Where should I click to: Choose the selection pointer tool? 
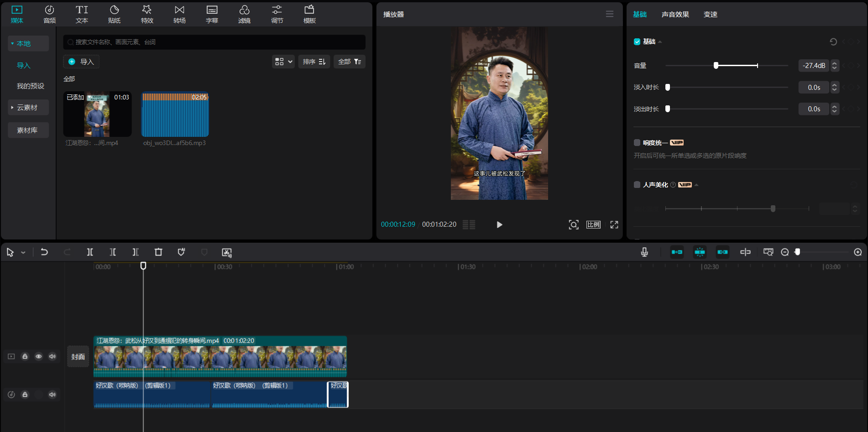click(x=10, y=252)
